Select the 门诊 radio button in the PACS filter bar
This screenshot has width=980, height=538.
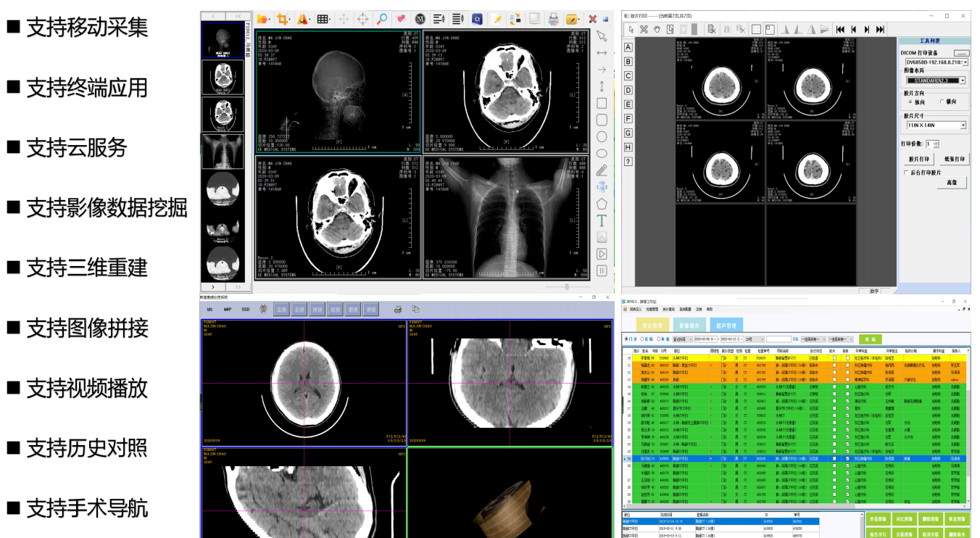[626, 339]
